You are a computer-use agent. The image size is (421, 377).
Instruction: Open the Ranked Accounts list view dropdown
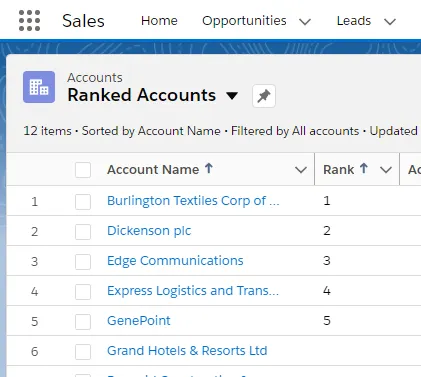click(x=232, y=96)
